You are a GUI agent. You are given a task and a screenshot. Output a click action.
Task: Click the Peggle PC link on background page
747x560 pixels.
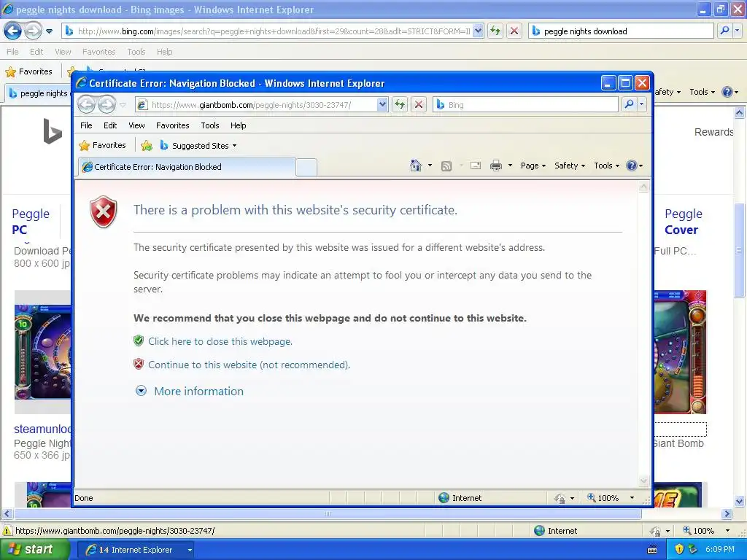click(x=31, y=222)
